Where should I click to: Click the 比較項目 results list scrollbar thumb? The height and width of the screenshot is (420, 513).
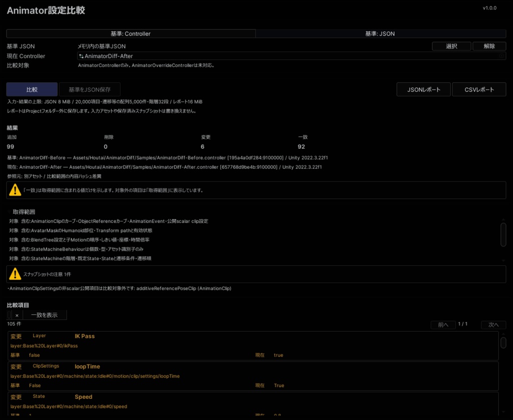(x=503, y=342)
